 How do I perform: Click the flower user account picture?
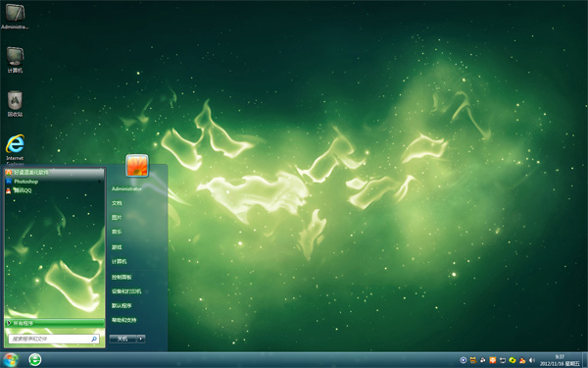(137, 165)
